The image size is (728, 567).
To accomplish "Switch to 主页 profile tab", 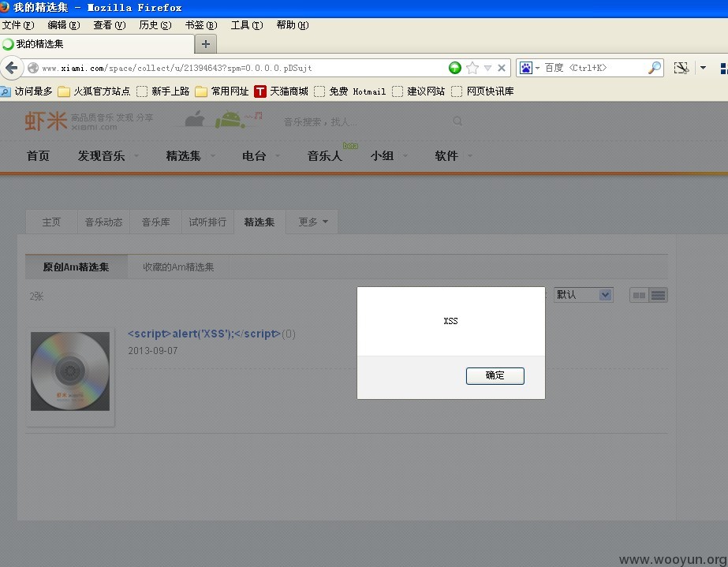I will click(51, 222).
